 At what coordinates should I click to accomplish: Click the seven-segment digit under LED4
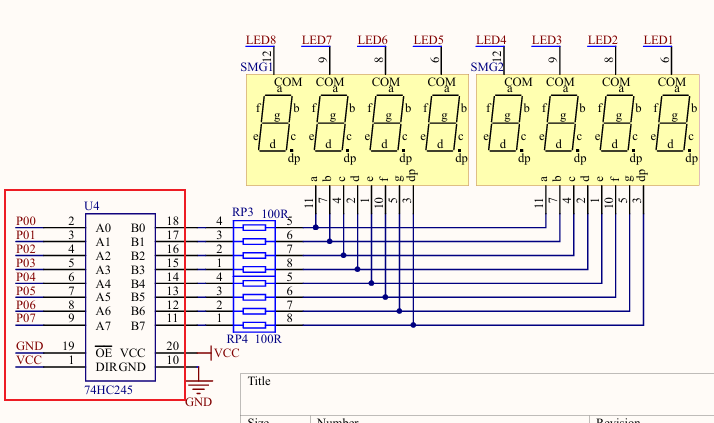coord(505,123)
